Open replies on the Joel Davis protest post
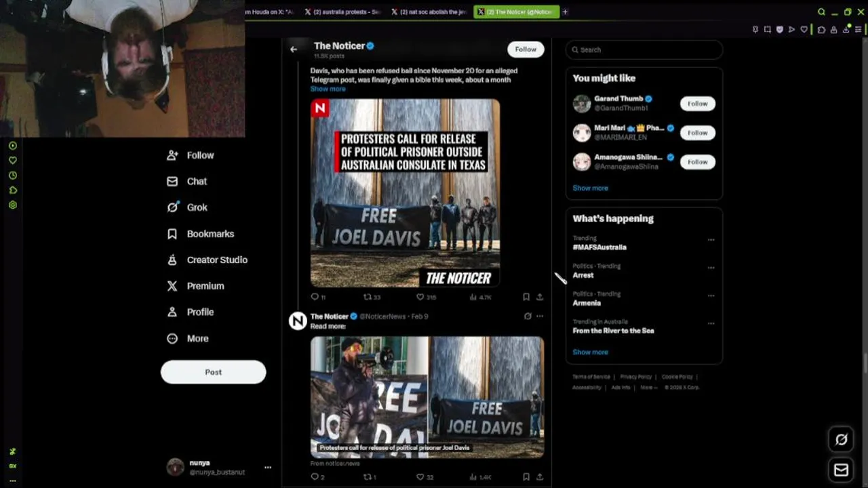Viewport: 868px width, 488px height. click(318, 297)
